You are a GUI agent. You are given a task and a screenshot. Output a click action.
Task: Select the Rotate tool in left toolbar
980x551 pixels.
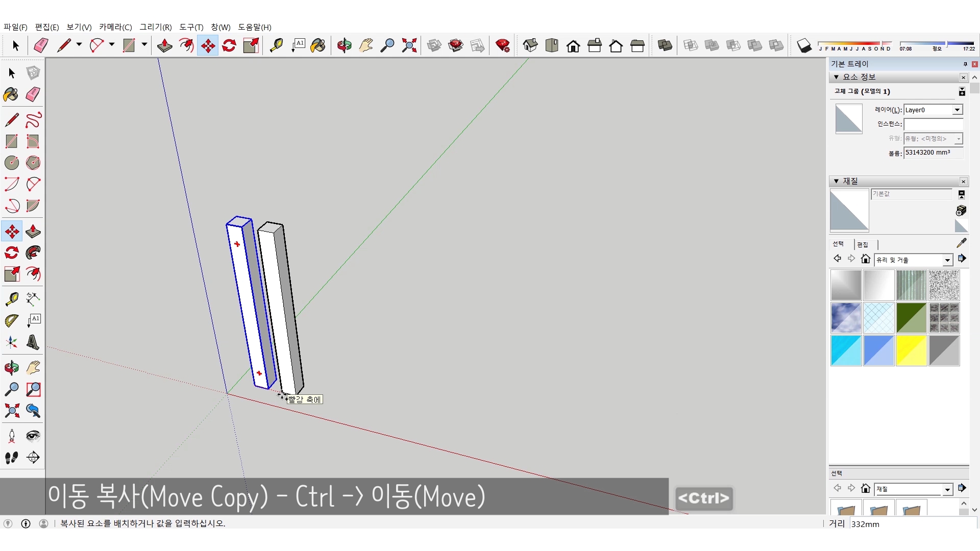tap(12, 253)
